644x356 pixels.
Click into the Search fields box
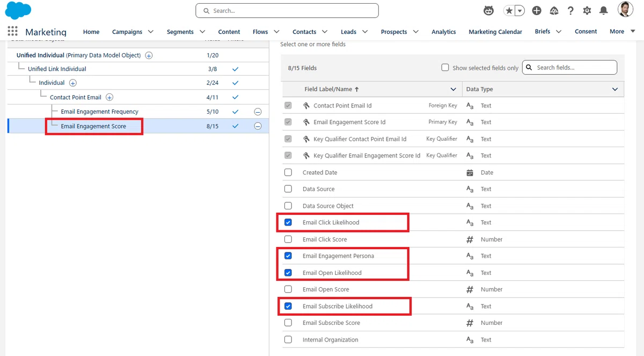(x=569, y=67)
